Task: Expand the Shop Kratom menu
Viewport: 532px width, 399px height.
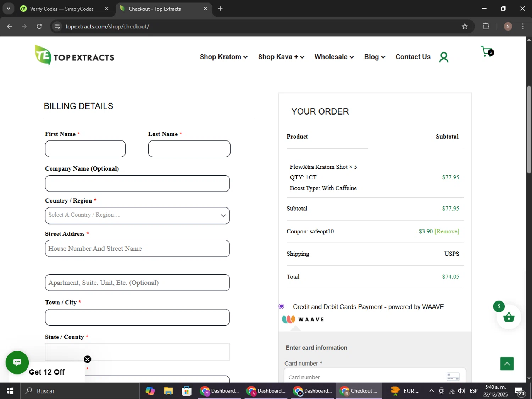Action: click(223, 57)
